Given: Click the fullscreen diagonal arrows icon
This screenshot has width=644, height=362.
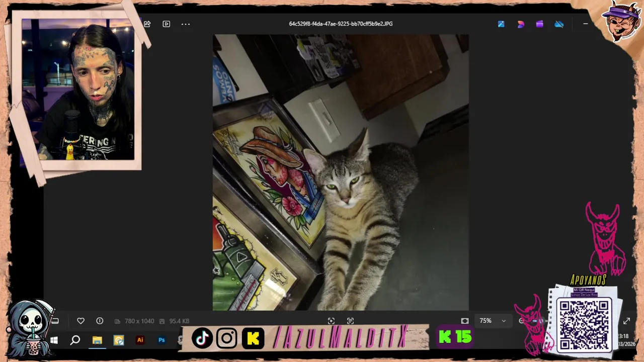Looking at the screenshot, I should (626, 321).
